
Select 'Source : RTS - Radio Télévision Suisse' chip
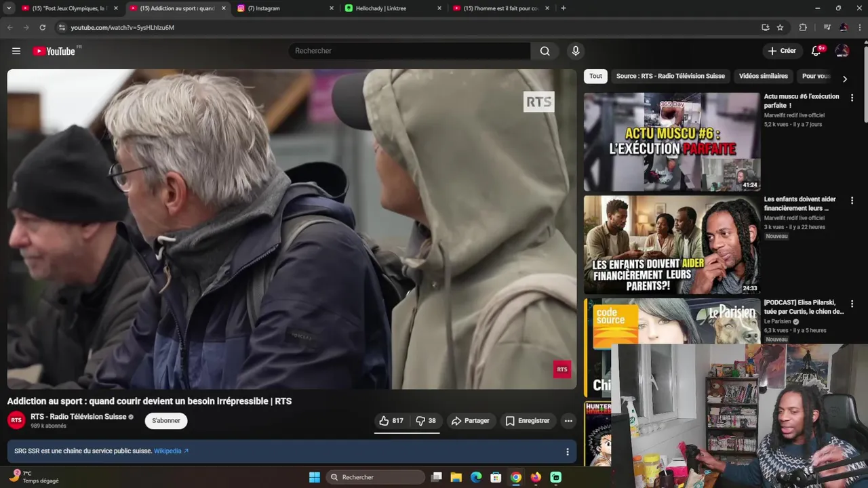click(x=670, y=76)
